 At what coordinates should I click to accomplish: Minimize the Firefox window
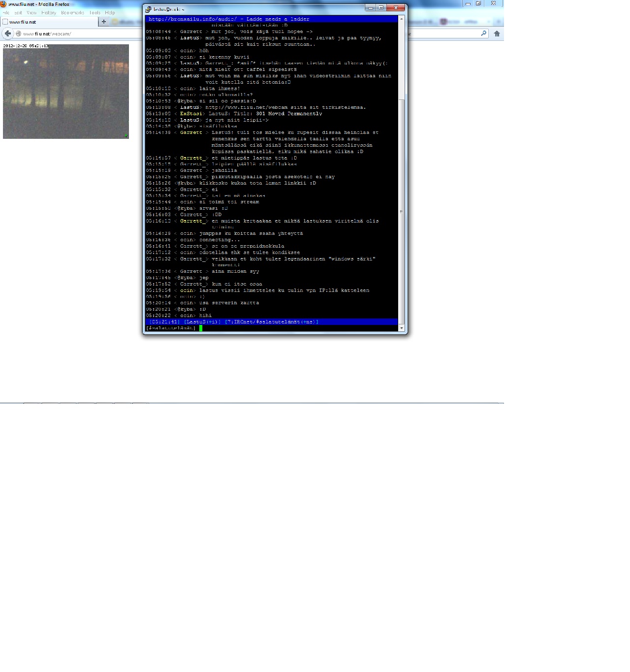468,3
